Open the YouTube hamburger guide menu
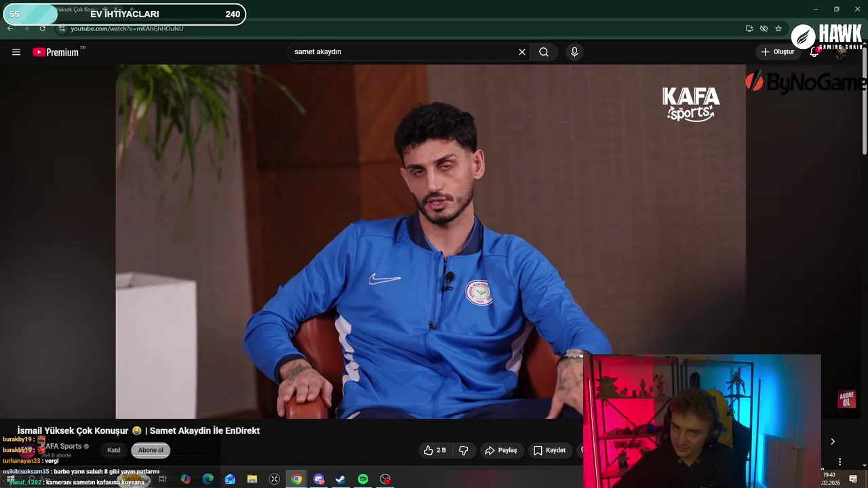The width and height of the screenshot is (868, 488). pyautogui.click(x=16, y=52)
